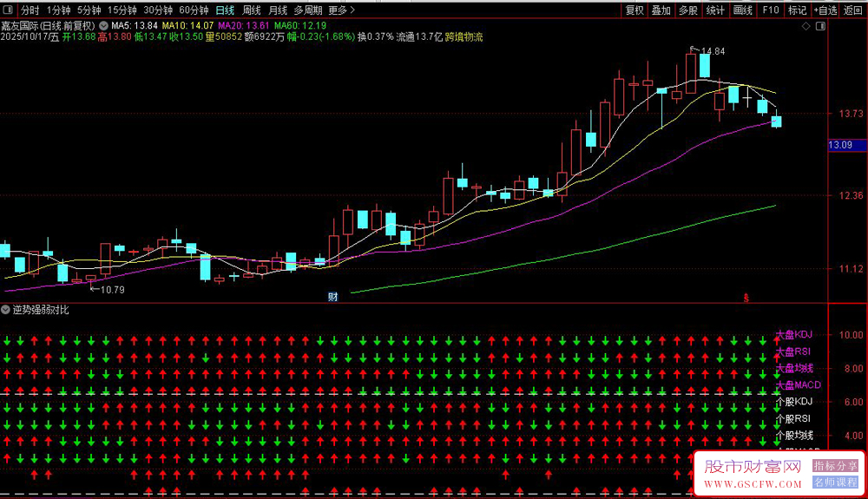Open F10 company information
Viewport: 868px width, 499px height.
pyautogui.click(x=770, y=10)
